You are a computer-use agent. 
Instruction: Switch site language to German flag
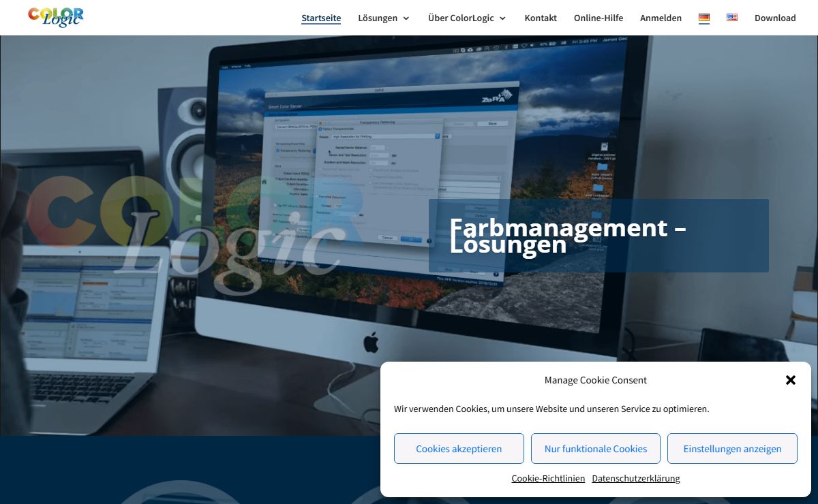tap(704, 18)
